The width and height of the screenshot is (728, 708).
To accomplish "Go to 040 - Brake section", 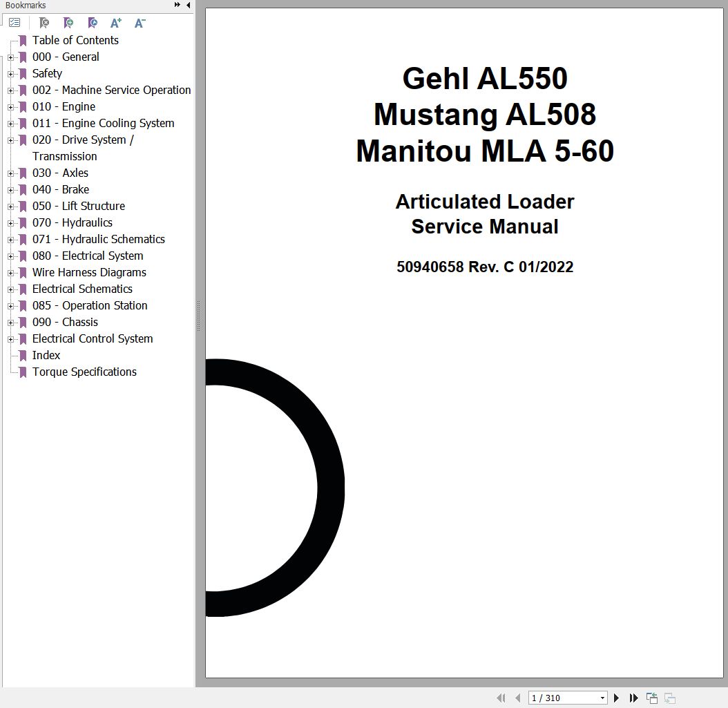I will point(60,189).
